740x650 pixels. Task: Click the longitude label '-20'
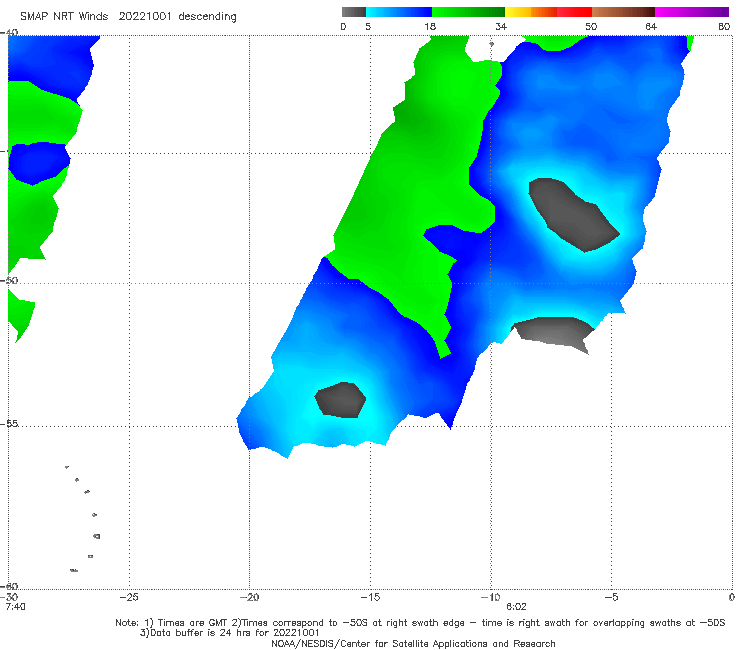click(249, 597)
